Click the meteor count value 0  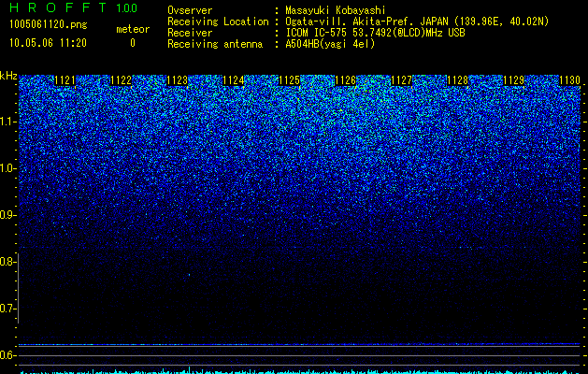click(133, 43)
